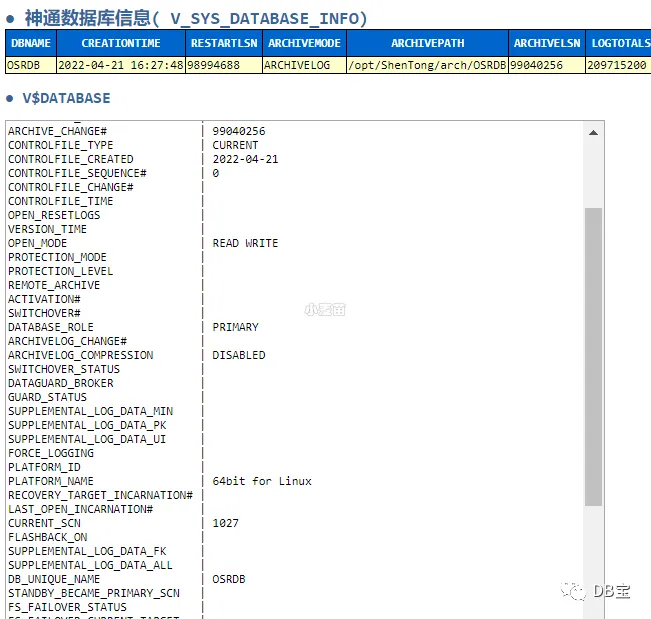
Task: Click the CURRENT_SCN row label
Action: coord(44,523)
